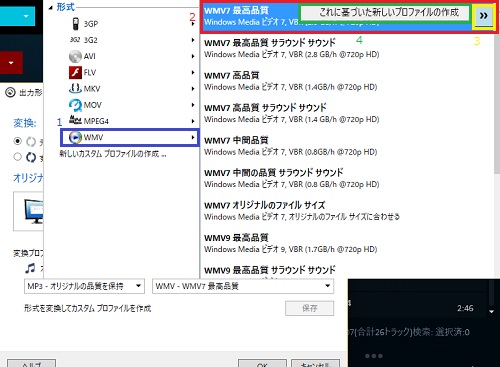Open the dark red dropdown button
Screen dimensions: 500x367
coord(11,63)
